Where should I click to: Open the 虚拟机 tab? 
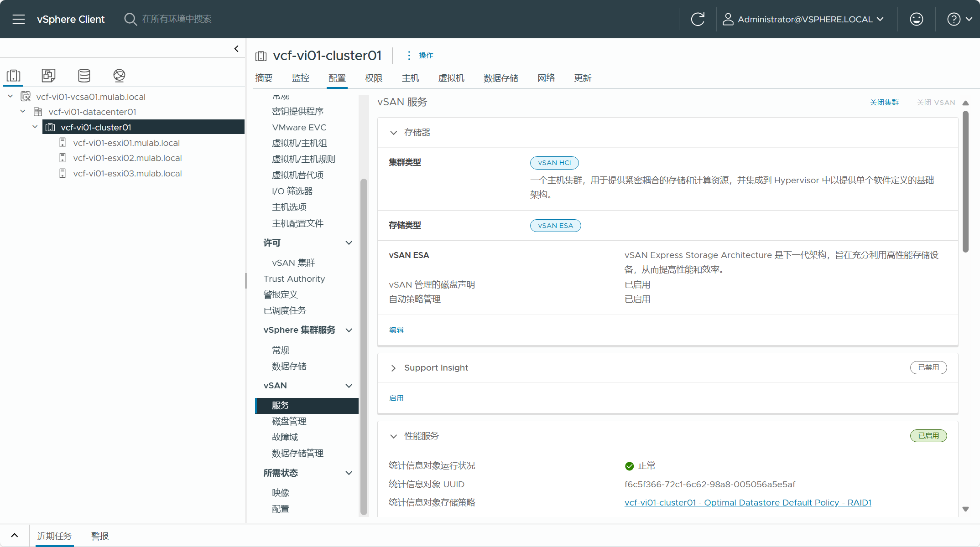pos(451,78)
